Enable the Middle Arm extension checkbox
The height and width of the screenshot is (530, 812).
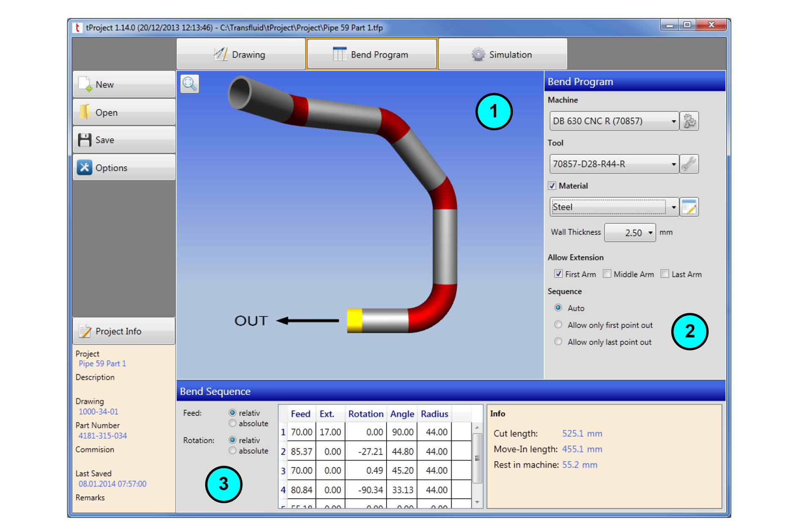(607, 274)
